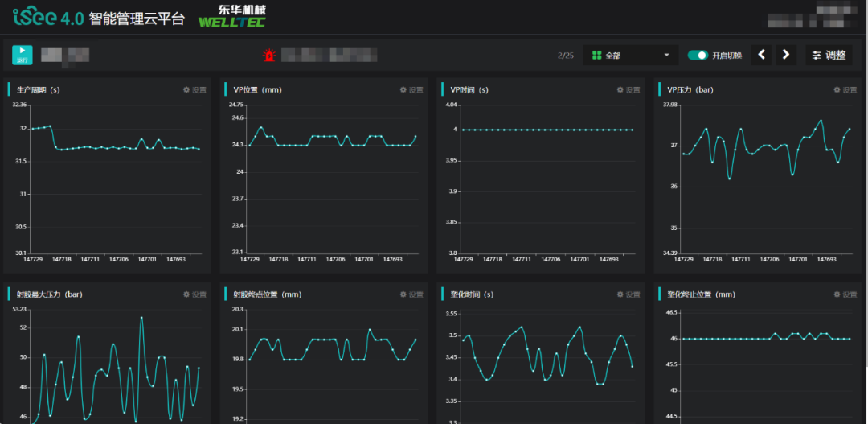Open settings for VP压力 chart
Viewport: 868px width, 424px height.
tap(845, 90)
